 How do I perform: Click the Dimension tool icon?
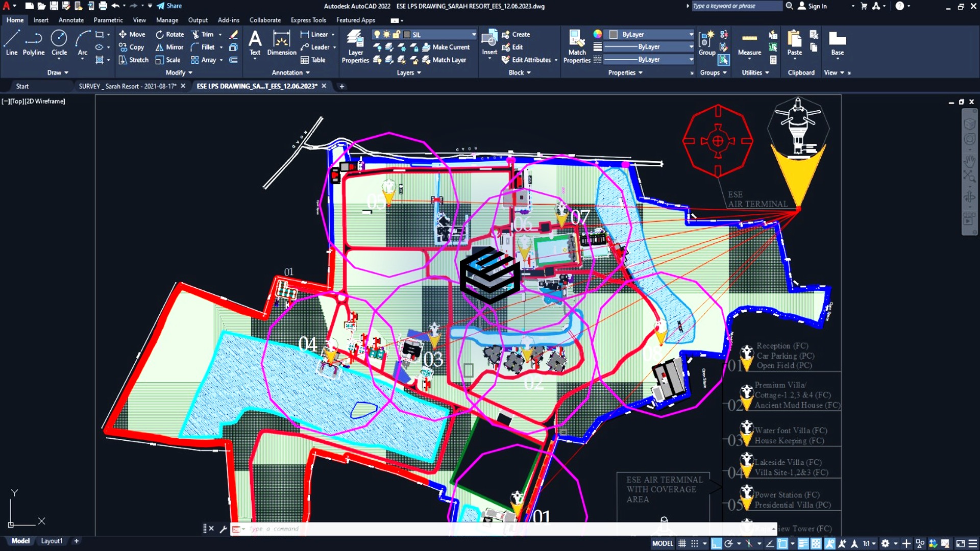281,43
